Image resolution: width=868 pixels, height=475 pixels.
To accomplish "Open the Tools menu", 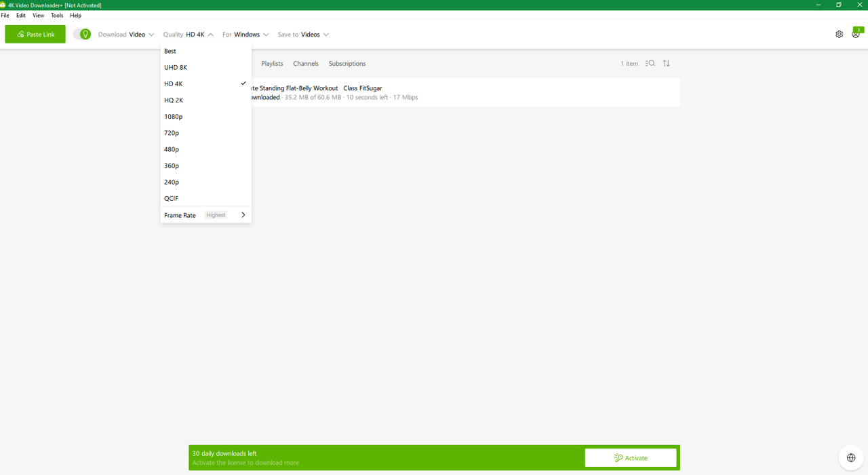I will (57, 15).
